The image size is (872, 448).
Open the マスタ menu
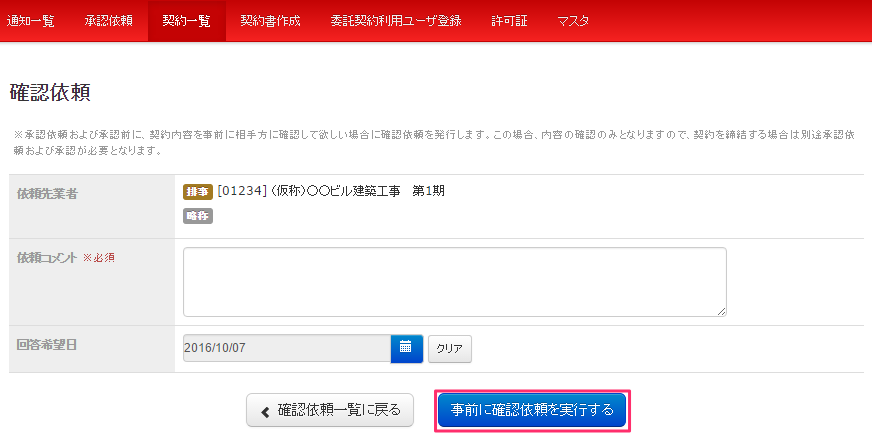click(x=573, y=21)
